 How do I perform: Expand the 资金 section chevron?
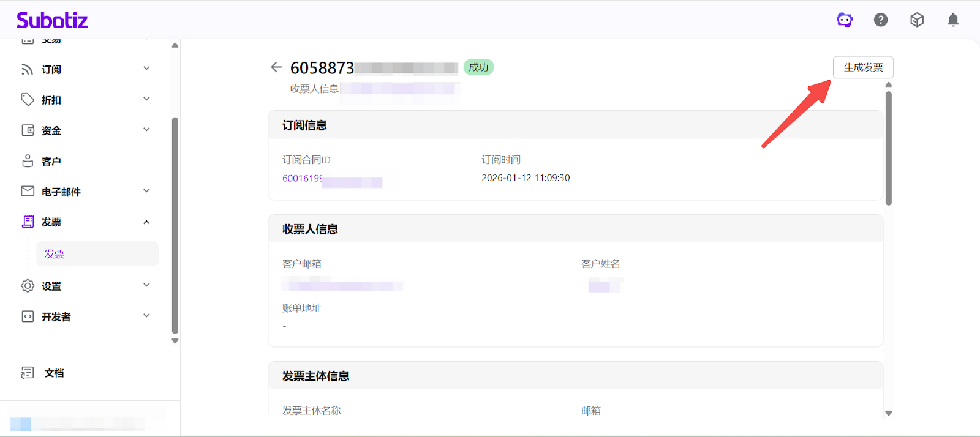[146, 130]
